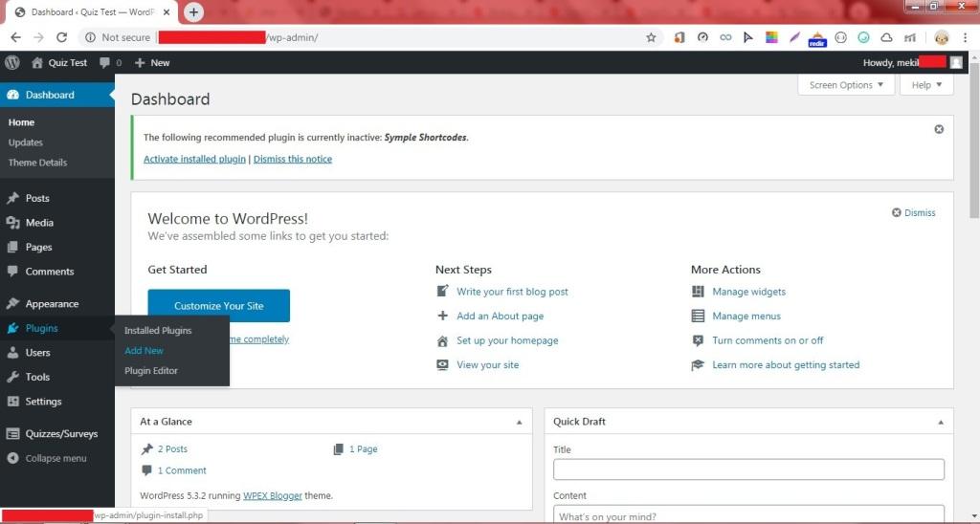The height and width of the screenshot is (524, 980).
Task: Click the Quick Draft Title field
Action: (748, 469)
